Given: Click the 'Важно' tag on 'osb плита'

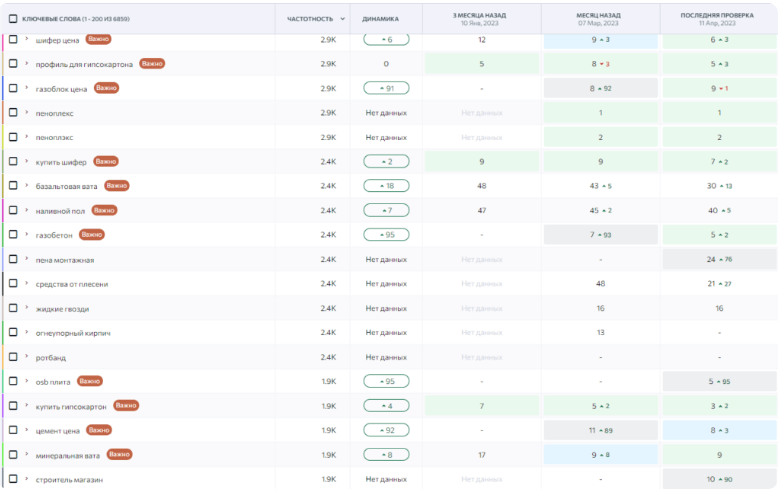Looking at the screenshot, I should (90, 381).
